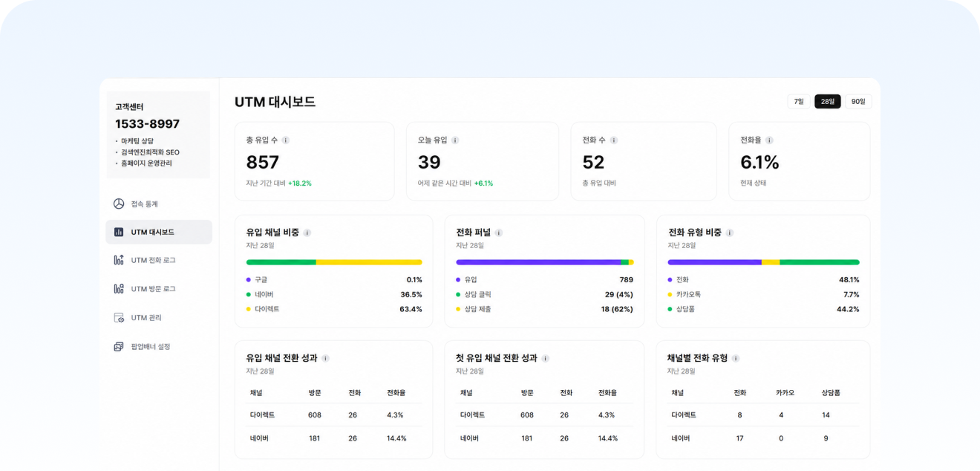The width and height of the screenshot is (980, 471).
Task: Click info icon beside 유입 채널 비중
Action: (x=307, y=233)
